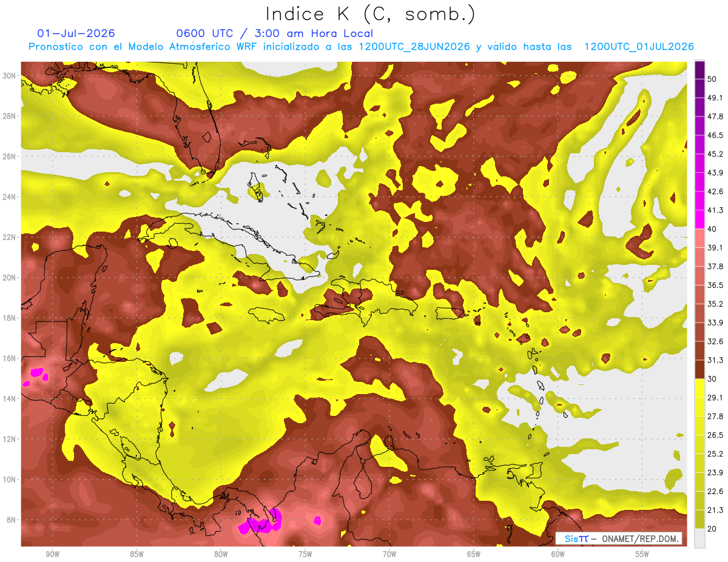Click the longitude label '65W'
728x562 pixels.
(x=474, y=555)
